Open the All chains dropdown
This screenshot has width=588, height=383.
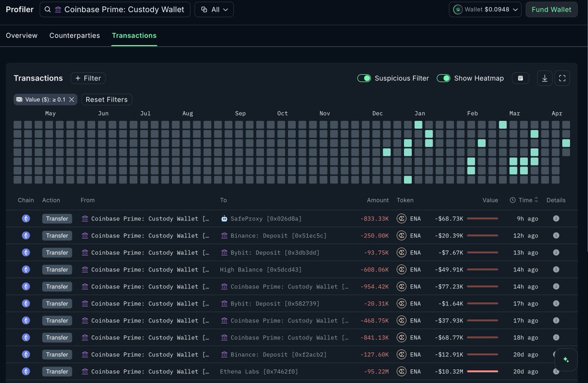point(214,9)
